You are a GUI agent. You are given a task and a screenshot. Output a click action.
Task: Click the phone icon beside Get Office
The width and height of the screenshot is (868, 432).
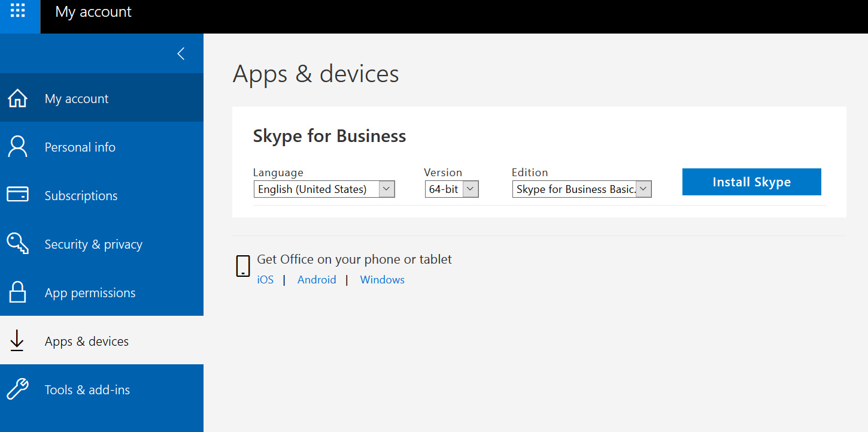(242, 266)
